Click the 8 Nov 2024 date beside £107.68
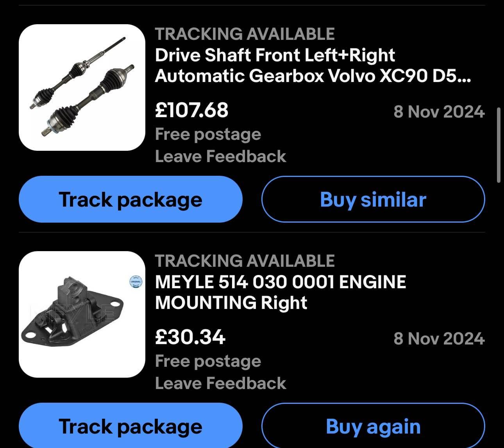 pyautogui.click(x=439, y=112)
